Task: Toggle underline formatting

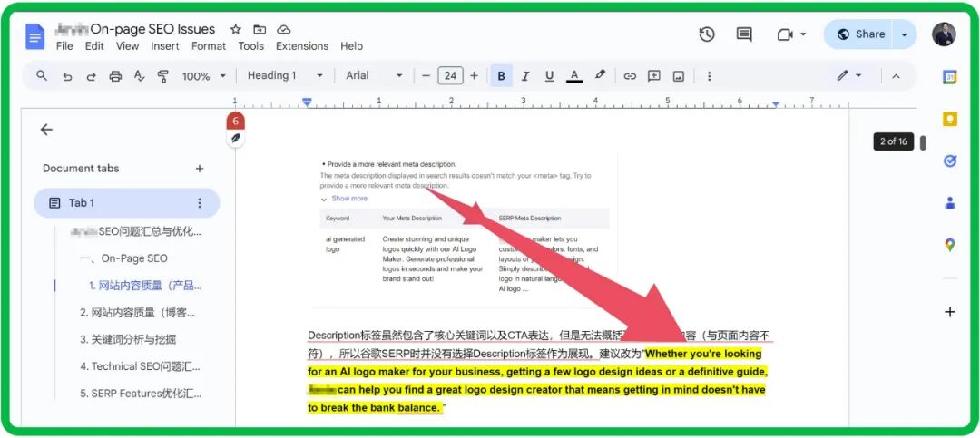Action: [548, 76]
